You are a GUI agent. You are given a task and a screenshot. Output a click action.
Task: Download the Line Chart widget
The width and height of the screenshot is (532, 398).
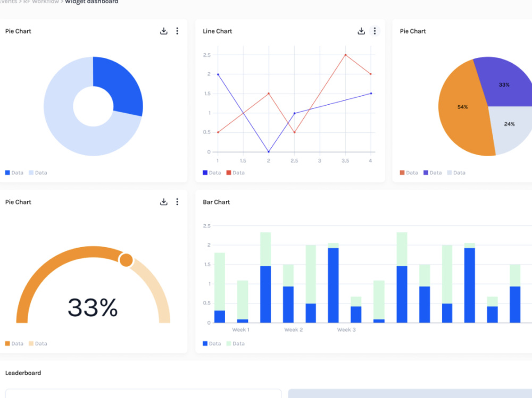pos(361,31)
